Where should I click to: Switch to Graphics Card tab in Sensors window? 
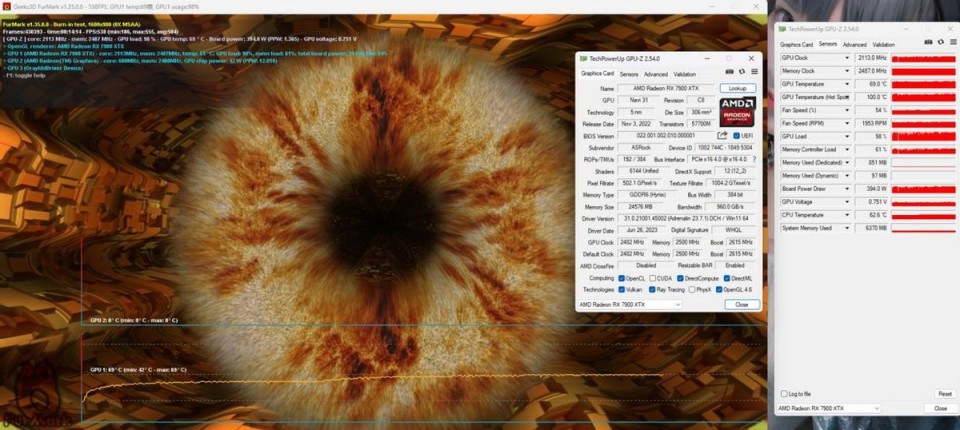[796, 45]
